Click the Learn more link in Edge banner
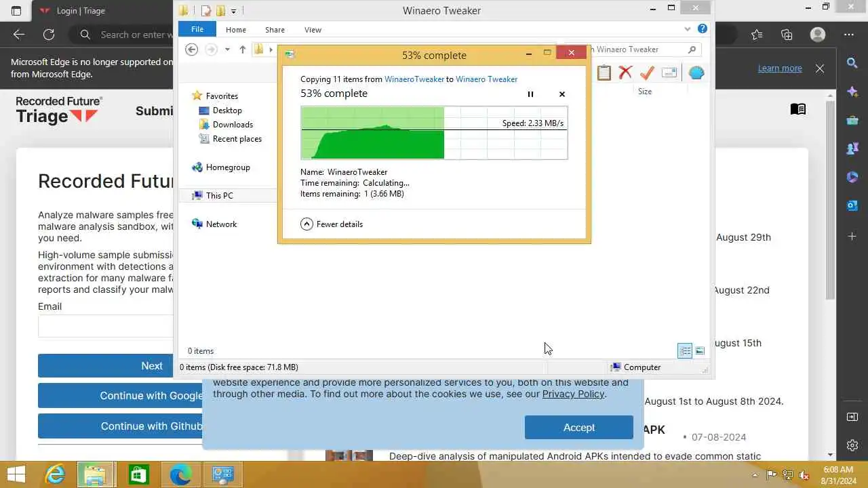The height and width of the screenshot is (488, 868). 780,68
